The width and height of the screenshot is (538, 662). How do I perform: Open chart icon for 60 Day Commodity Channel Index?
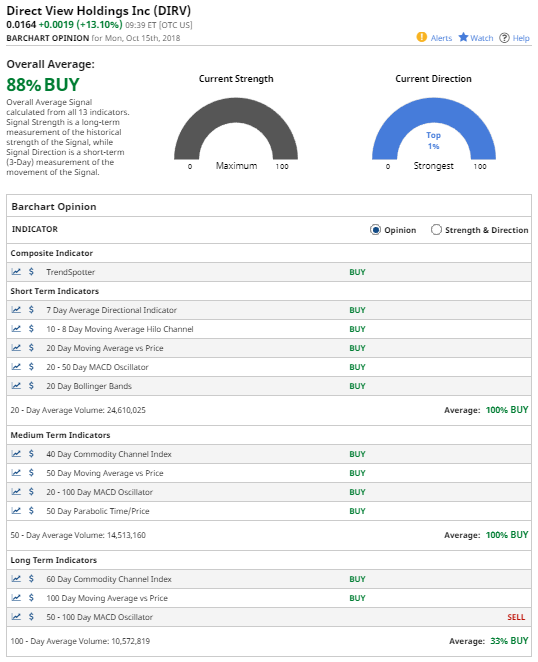[16, 578]
